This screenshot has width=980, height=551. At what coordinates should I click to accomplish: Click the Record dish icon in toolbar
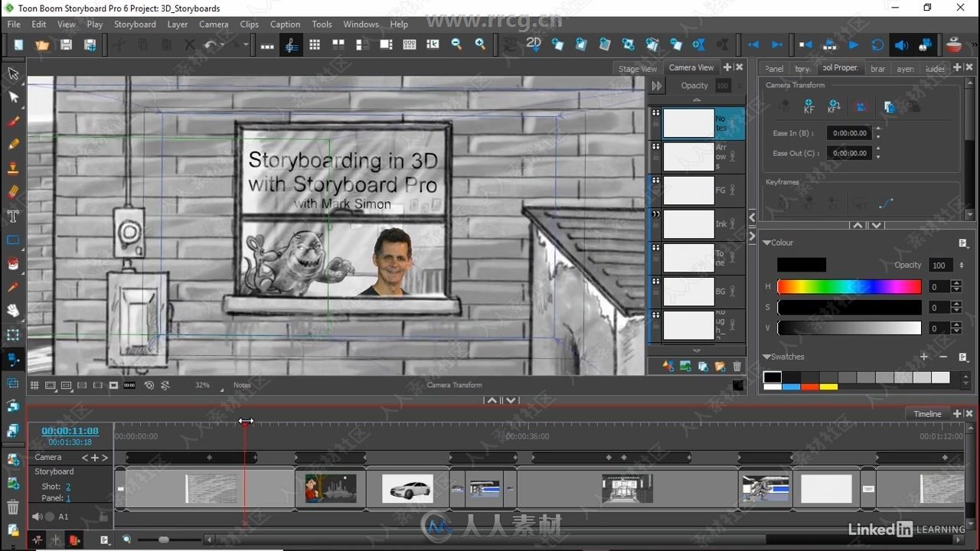(x=954, y=44)
